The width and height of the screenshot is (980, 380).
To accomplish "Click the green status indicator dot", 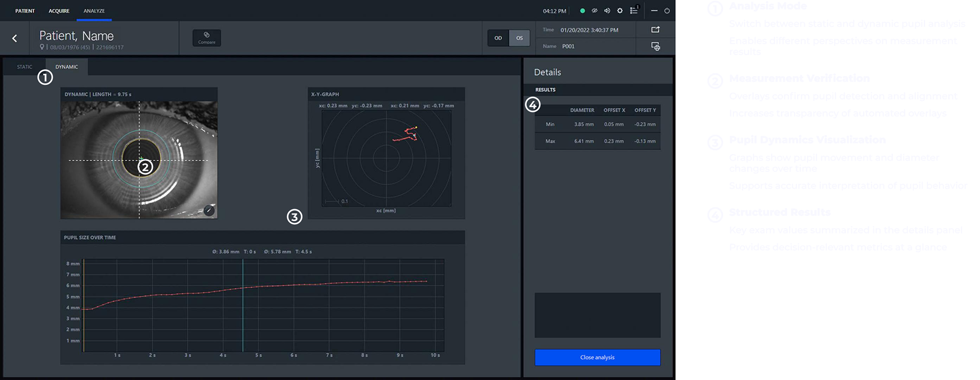I will click(x=582, y=11).
